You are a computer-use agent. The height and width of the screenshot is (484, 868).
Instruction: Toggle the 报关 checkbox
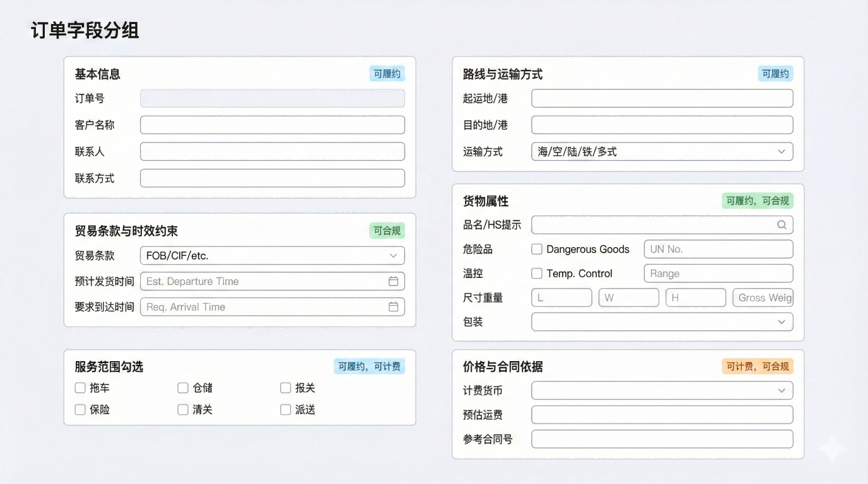pos(286,388)
